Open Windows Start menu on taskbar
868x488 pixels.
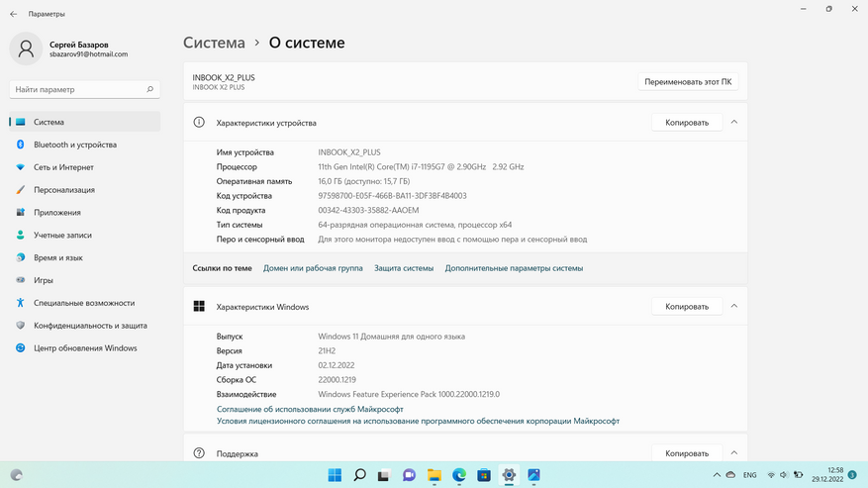(335, 475)
